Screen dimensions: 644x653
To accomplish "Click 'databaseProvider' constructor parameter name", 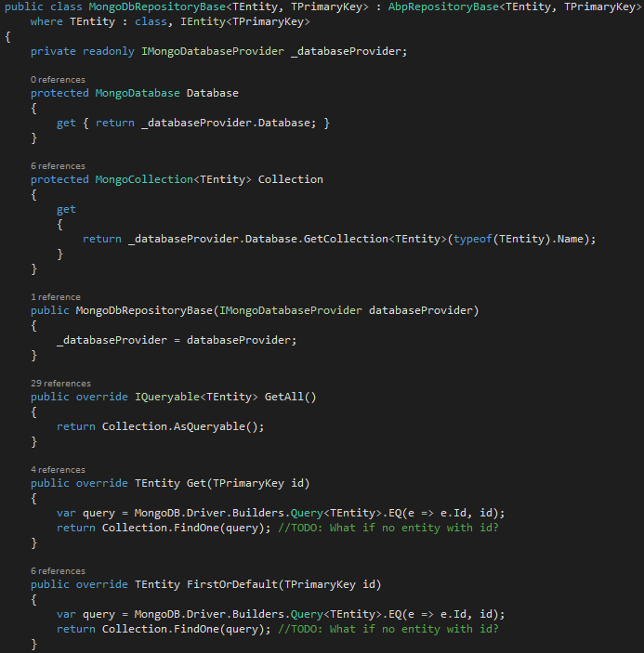I will [x=421, y=310].
